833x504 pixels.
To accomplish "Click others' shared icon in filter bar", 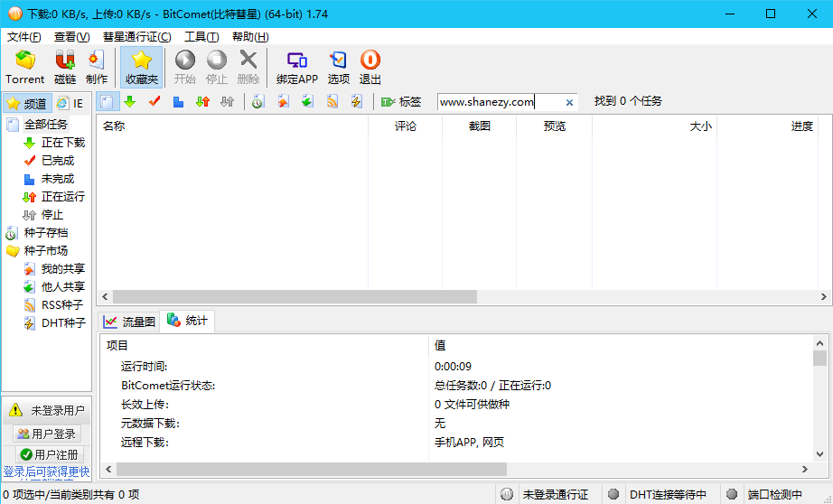I will pos(307,101).
